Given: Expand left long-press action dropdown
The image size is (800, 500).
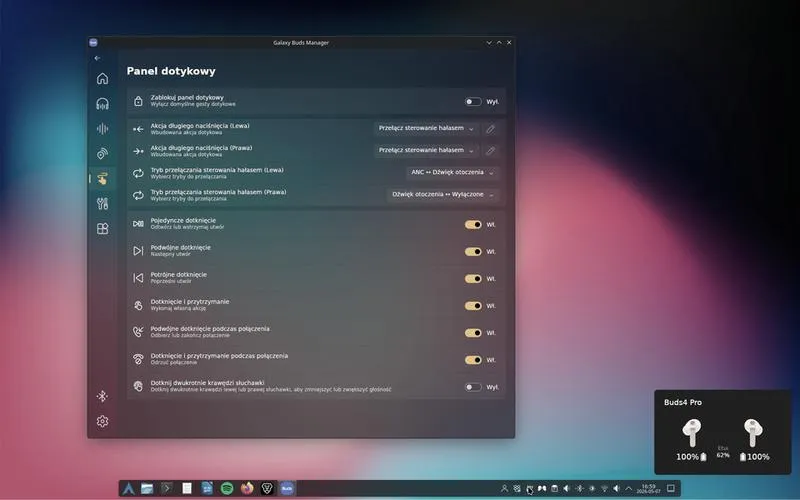Looking at the screenshot, I should (x=427, y=129).
